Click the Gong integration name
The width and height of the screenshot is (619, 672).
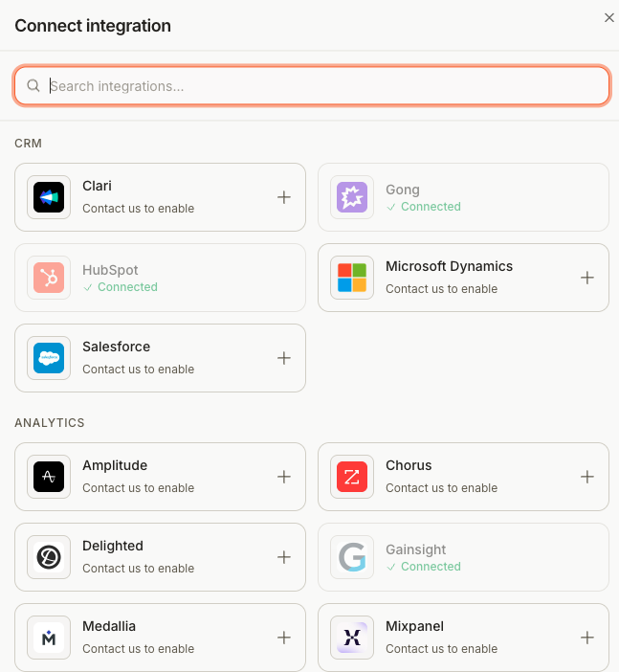402,190
